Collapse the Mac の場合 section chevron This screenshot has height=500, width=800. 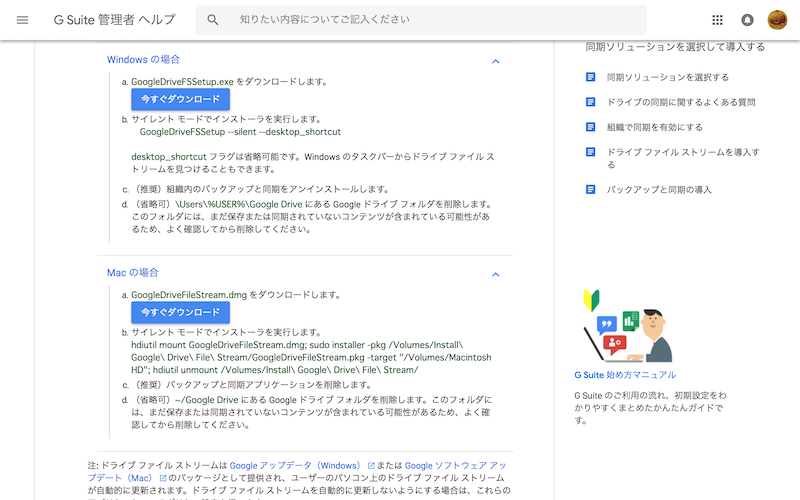click(x=495, y=274)
